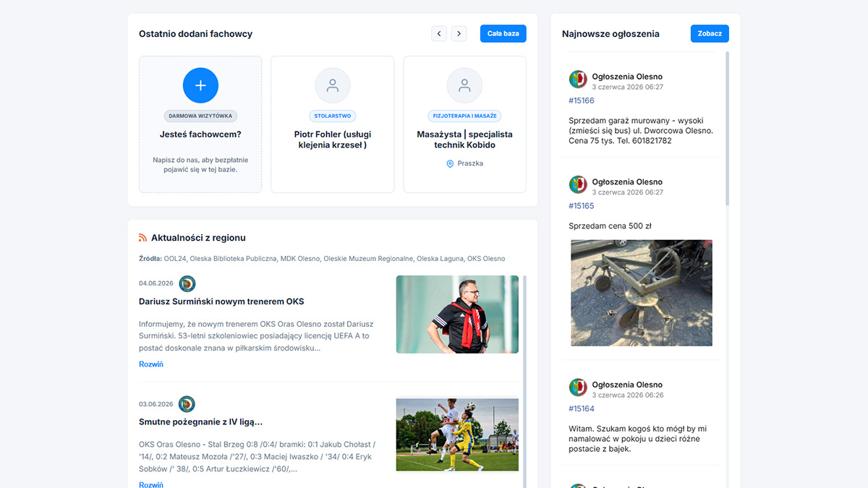Select the FIZJOTERAPIA I MASAŻE category tag
Screen dimensions: 868x488
point(464,116)
